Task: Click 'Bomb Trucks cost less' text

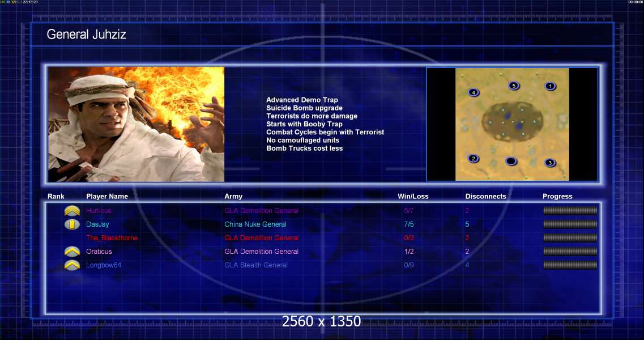Action: click(x=304, y=148)
